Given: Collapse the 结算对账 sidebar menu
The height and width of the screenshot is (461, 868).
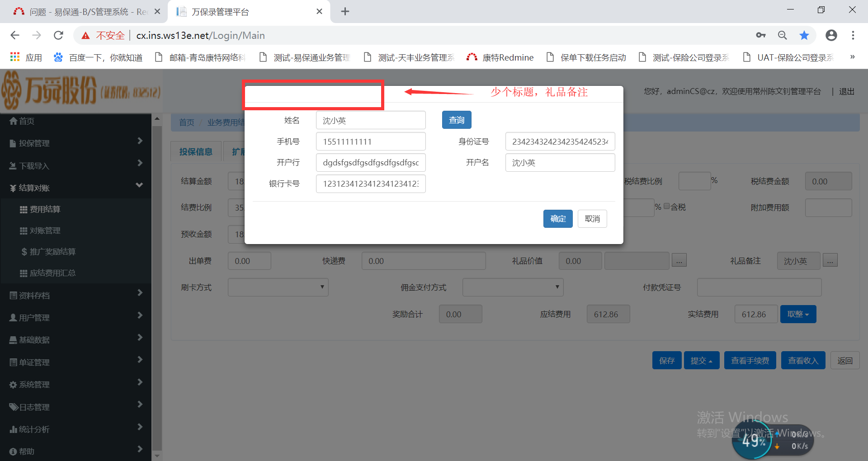Looking at the screenshot, I should pyautogui.click(x=75, y=188).
